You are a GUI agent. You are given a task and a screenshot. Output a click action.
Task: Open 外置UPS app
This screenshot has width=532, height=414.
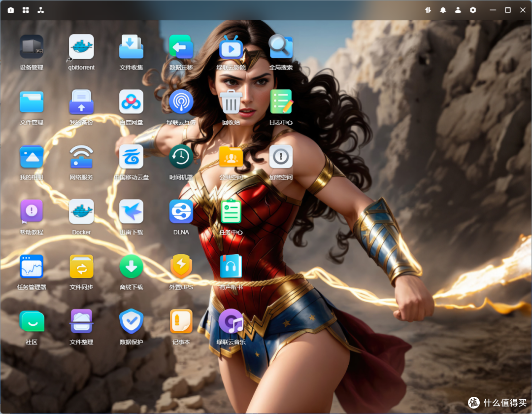181,267
